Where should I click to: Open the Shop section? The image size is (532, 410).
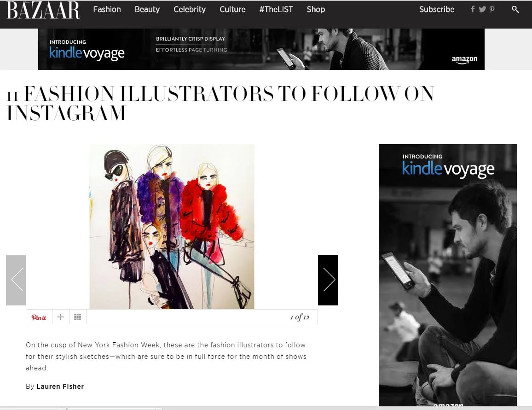[x=316, y=10]
